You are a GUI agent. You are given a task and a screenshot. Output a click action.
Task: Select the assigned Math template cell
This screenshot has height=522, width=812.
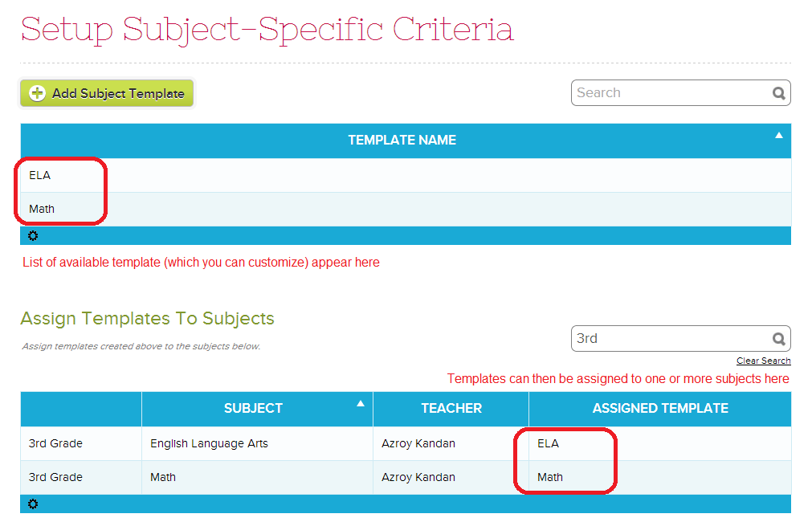coord(550,477)
